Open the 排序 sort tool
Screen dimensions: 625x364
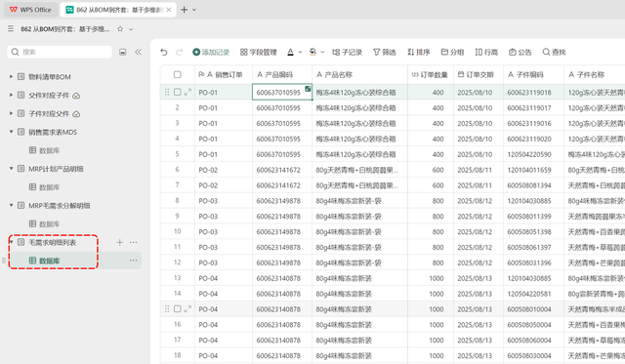419,52
